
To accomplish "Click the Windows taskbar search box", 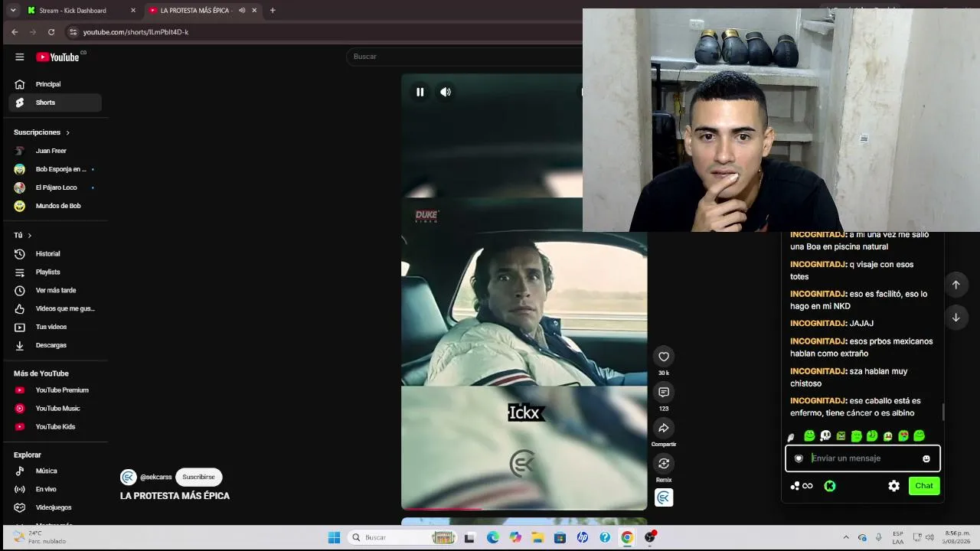I will 402,537.
